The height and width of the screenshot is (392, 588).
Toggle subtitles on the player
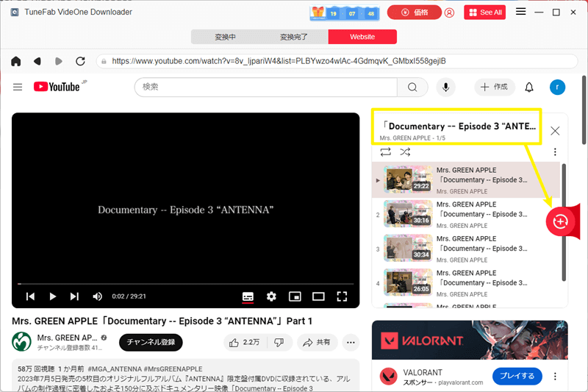(x=248, y=296)
